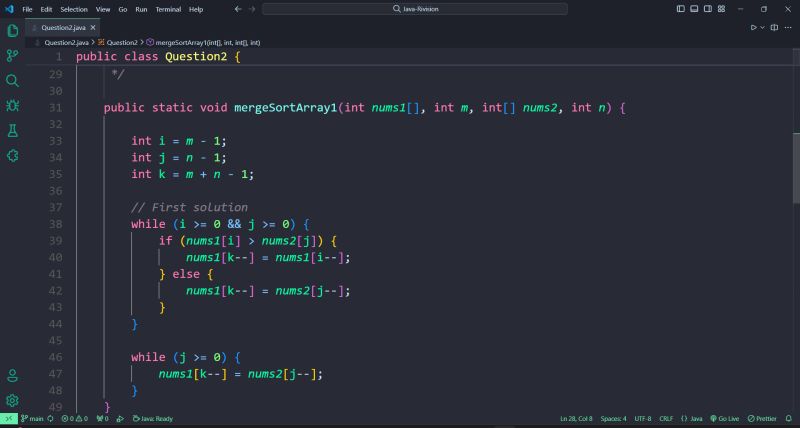
Task: Open the Terminal menu
Action: (x=168, y=9)
